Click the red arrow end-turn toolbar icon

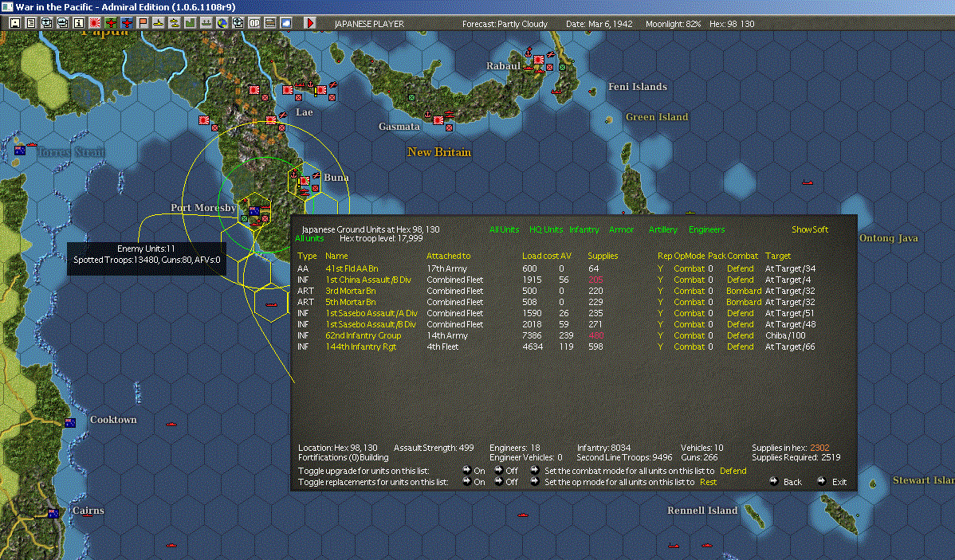[x=309, y=23]
